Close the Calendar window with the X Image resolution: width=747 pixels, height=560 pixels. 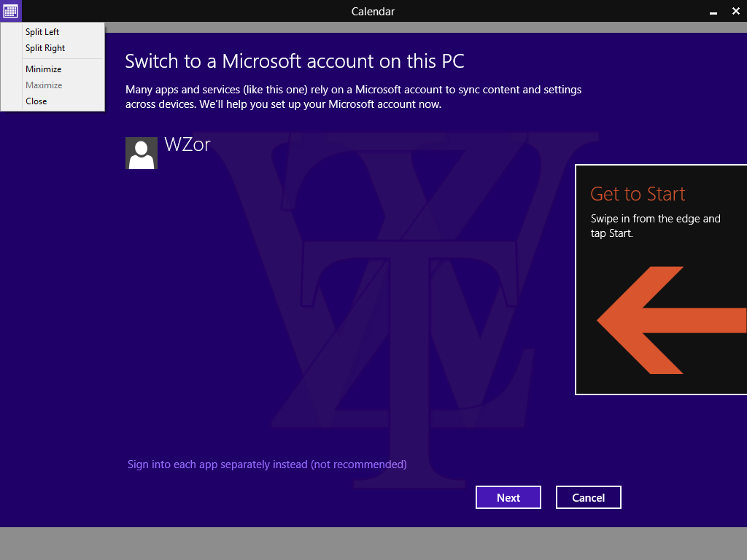735,11
